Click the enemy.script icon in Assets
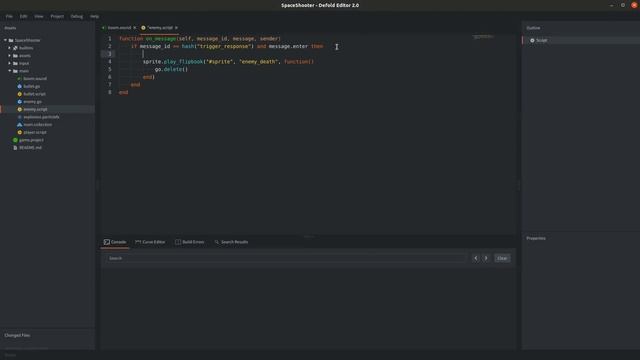Image resolution: width=640 pixels, height=360 pixels. pos(19,109)
